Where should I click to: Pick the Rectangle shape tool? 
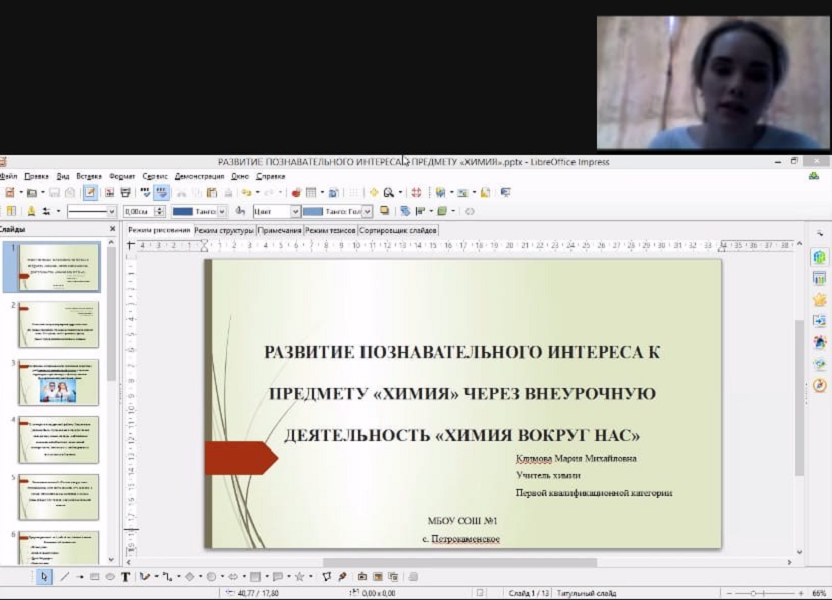[95, 577]
